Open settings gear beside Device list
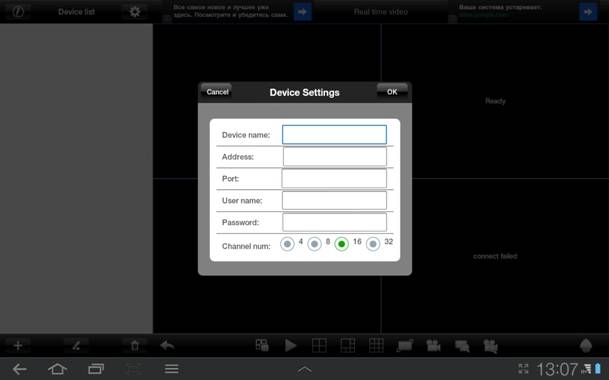 coord(135,12)
